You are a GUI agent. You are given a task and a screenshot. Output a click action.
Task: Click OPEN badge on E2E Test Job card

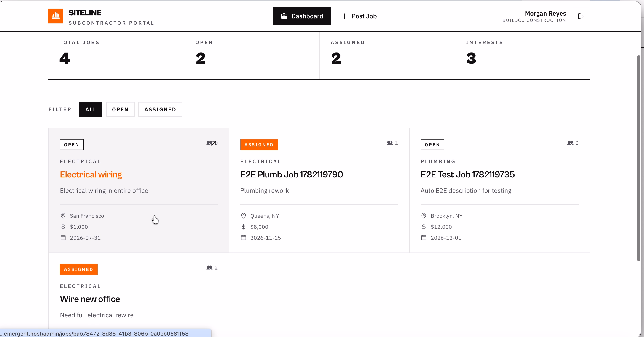[x=432, y=145]
